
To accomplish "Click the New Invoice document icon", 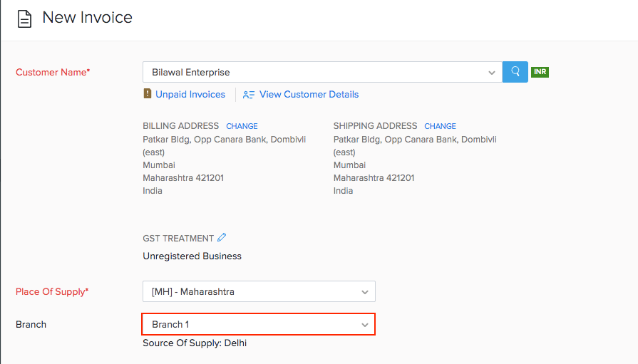I will tap(25, 19).
